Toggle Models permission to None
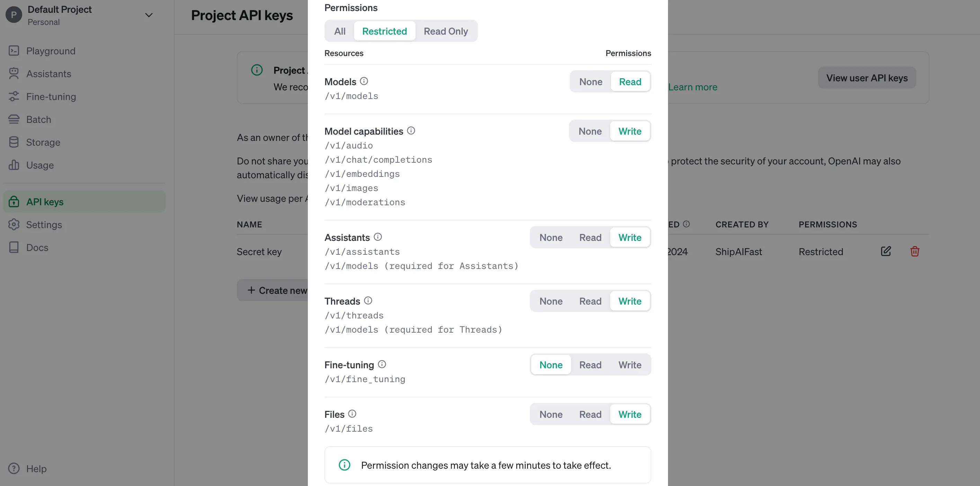 [590, 81]
